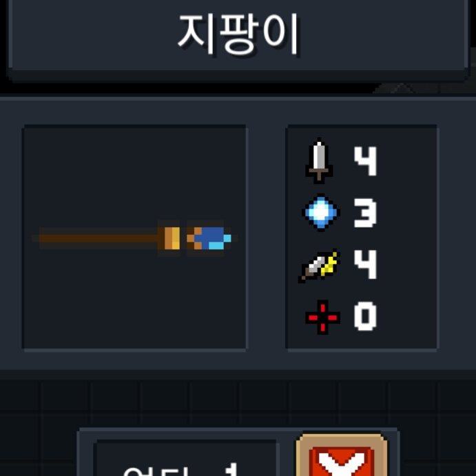
Task: Click the number 1 in bottom field
Action: point(233,469)
